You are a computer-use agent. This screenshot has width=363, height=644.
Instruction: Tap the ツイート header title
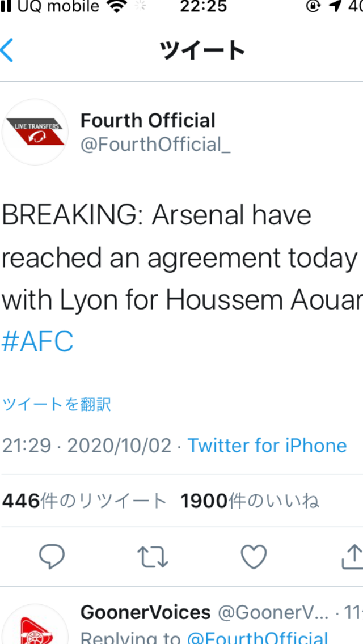pos(202,51)
